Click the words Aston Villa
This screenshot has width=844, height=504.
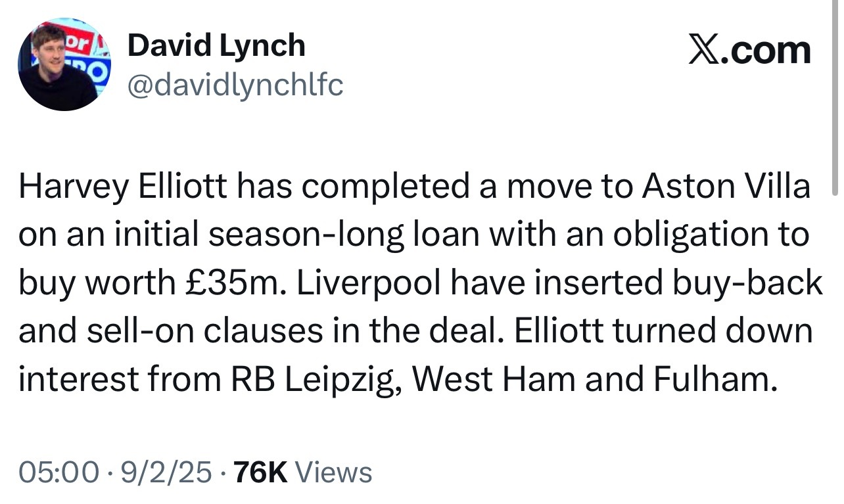pyautogui.click(x=726, y=188)
